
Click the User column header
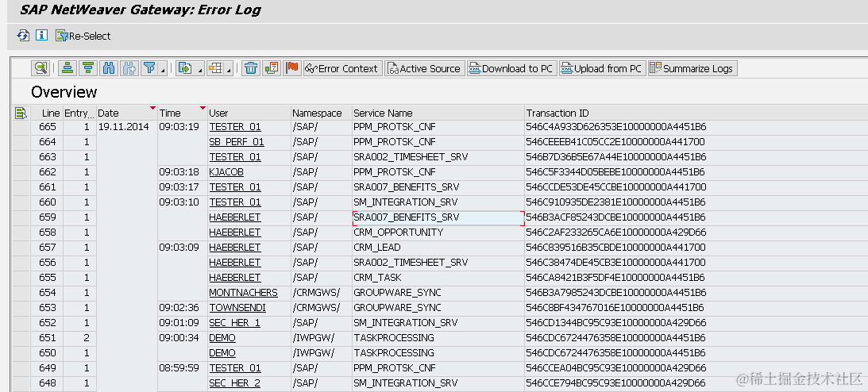click(249, 113)
